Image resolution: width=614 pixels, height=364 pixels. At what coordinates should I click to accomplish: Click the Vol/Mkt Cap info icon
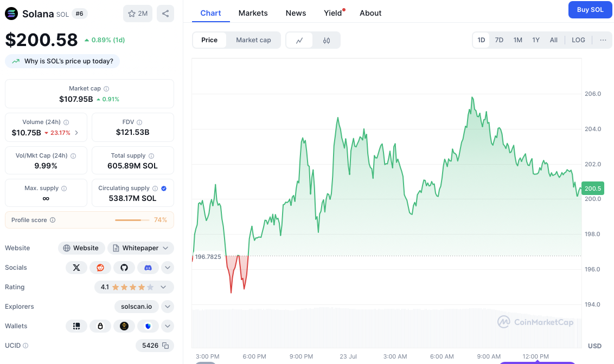(73, 155)
